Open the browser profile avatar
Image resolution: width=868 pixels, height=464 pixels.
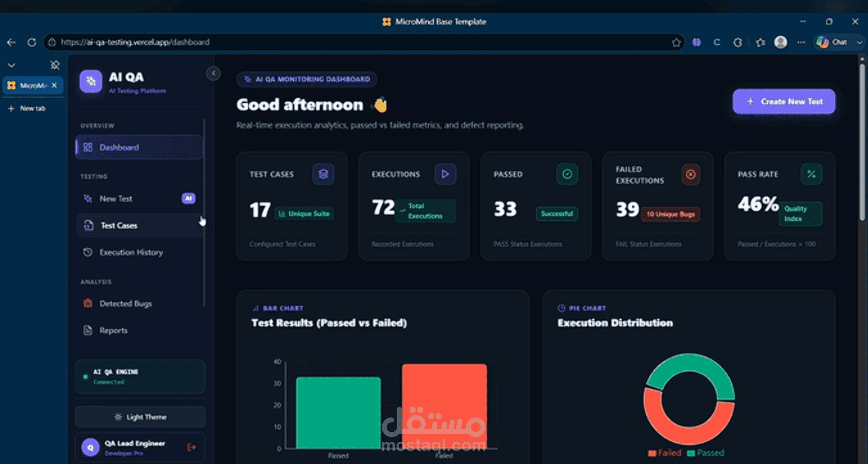tap(781, 42)
